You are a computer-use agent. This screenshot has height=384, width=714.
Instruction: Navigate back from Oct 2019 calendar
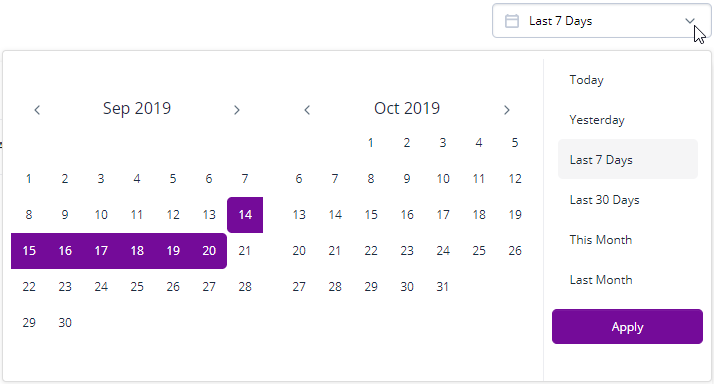click(x=307, y=110)
